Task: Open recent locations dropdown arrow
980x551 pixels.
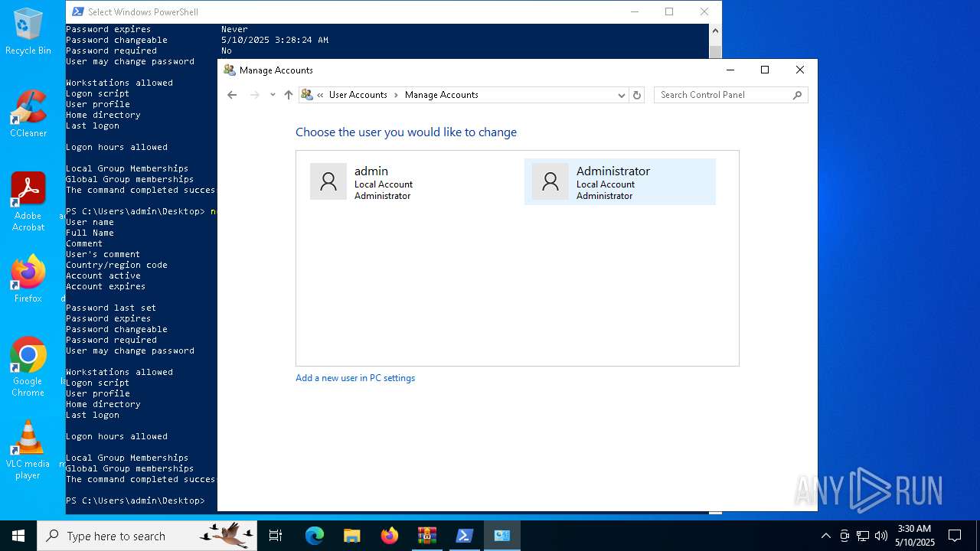Action: point(273,95)
